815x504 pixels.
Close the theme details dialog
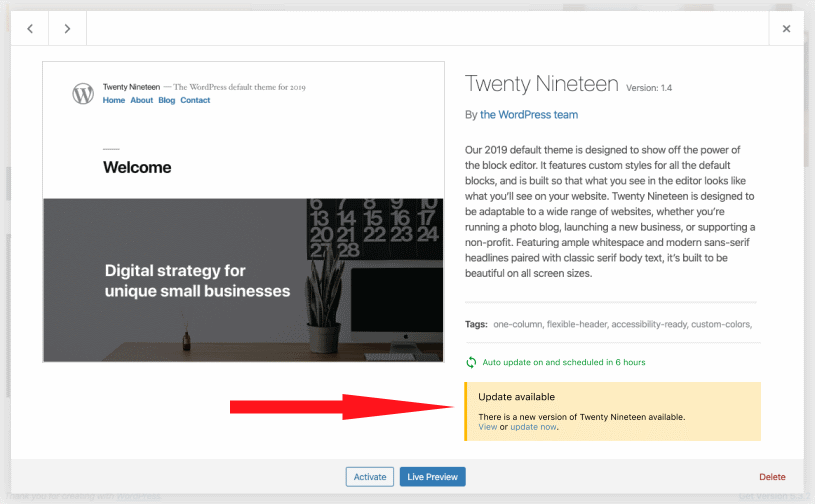click(x=786, y=29)
